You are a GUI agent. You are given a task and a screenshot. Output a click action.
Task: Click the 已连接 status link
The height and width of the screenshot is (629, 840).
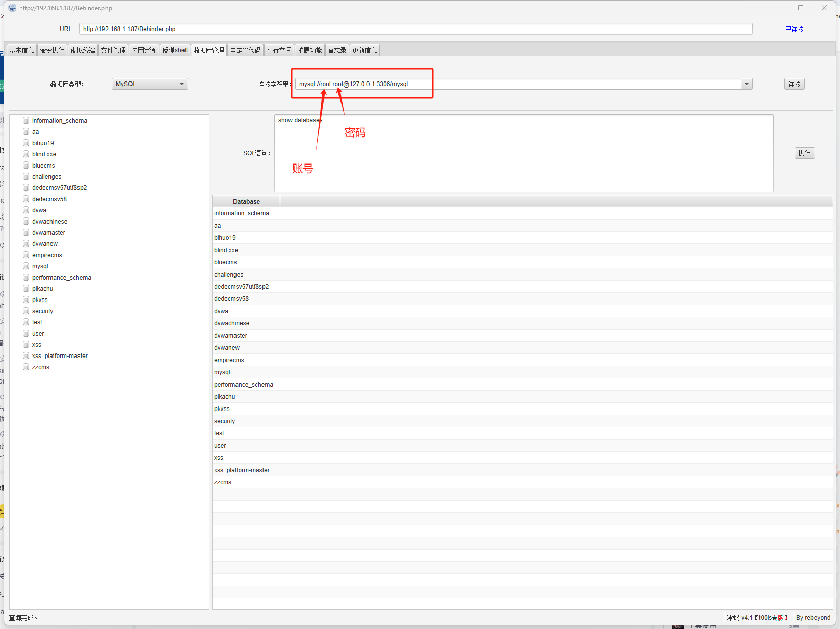pos(794,30)
